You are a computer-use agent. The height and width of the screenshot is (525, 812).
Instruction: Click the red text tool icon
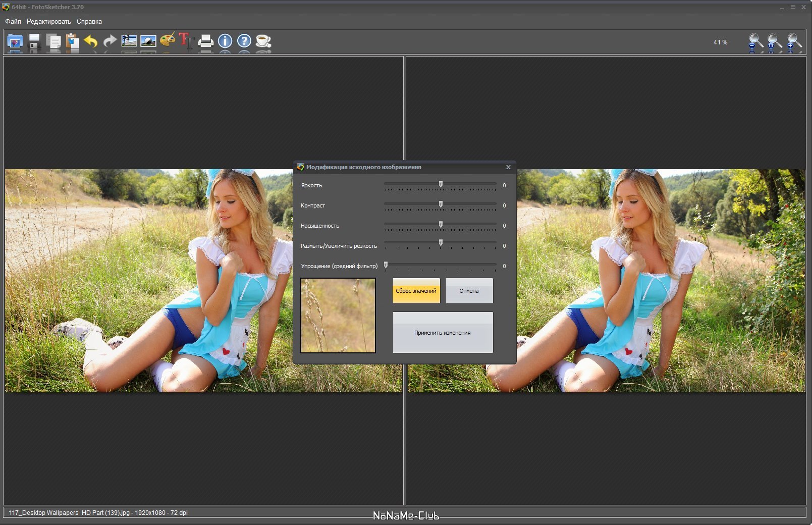[x=186, y=40]
